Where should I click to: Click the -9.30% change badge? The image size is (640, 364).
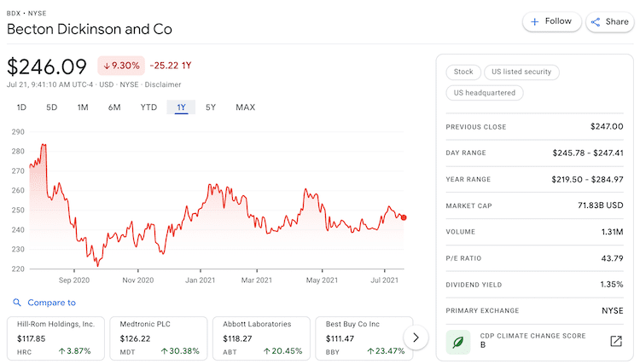point(121,66)
